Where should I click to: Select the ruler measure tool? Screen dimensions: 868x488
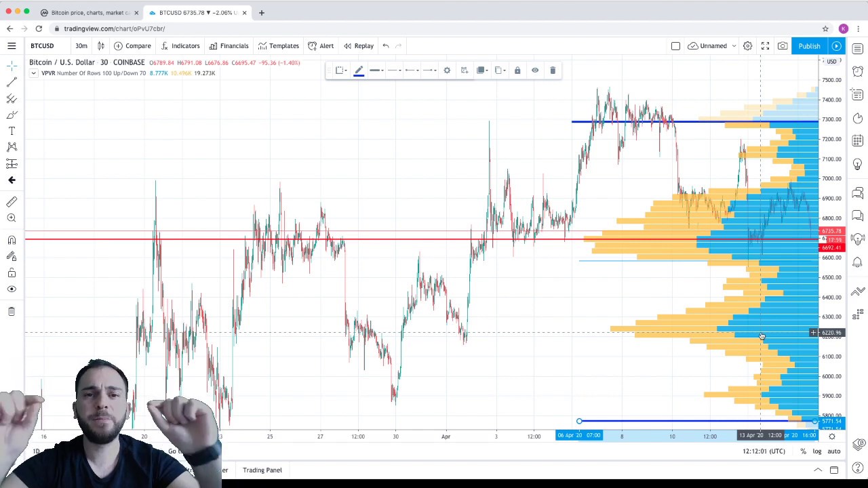(x=12, y=201)
